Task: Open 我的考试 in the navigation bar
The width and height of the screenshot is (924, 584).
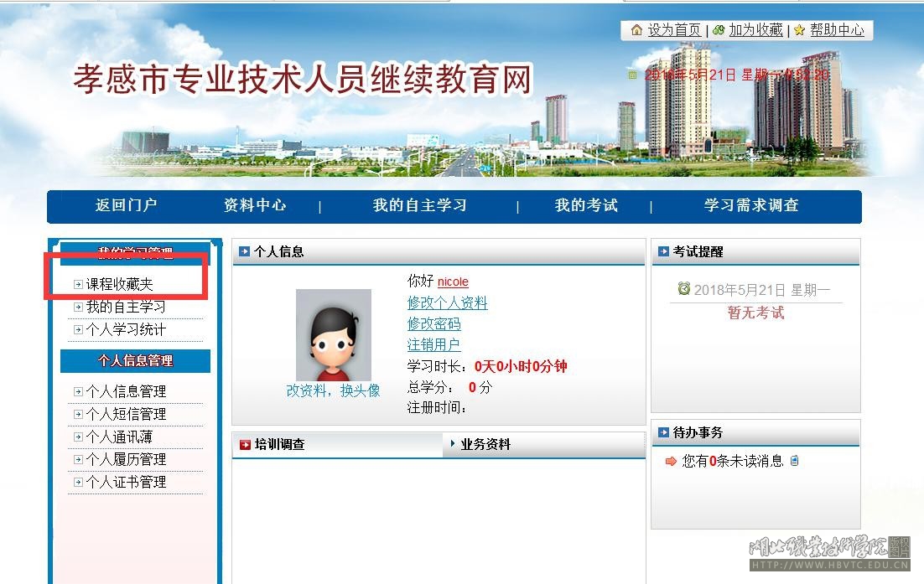Action: point(585,205)
